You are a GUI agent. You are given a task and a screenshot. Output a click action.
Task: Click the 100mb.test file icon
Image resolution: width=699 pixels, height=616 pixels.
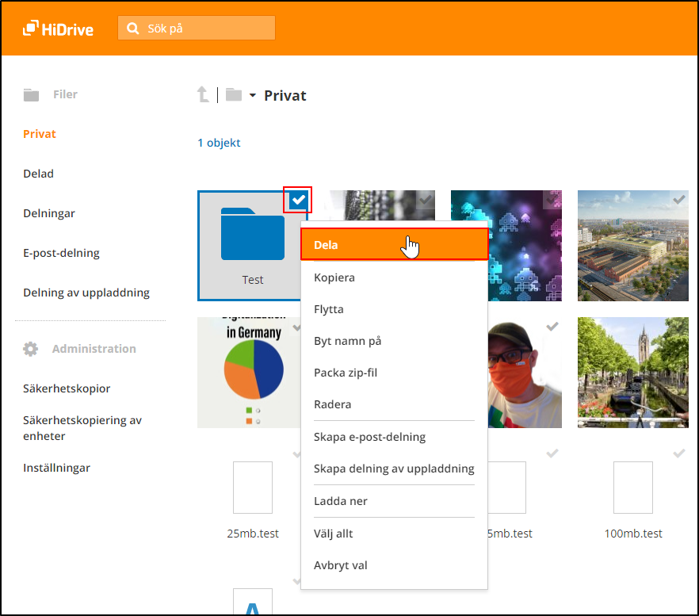[x=632, y=488]
